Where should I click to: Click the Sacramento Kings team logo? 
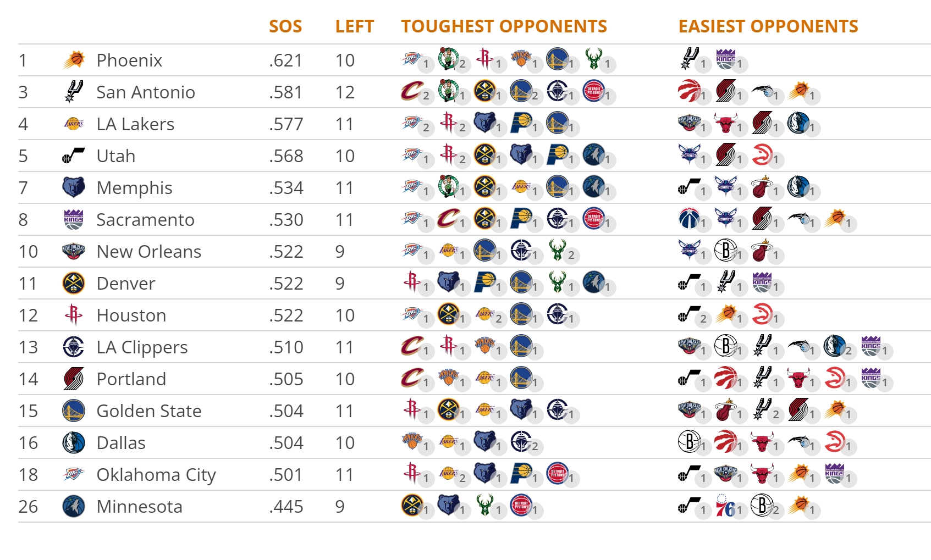coord(74,219)
